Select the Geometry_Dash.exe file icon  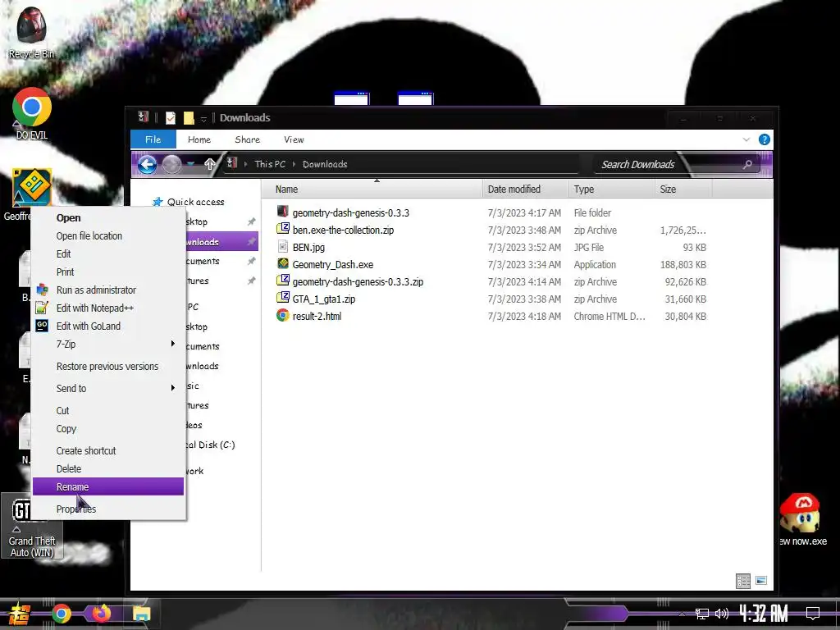(x=283, y=264)
